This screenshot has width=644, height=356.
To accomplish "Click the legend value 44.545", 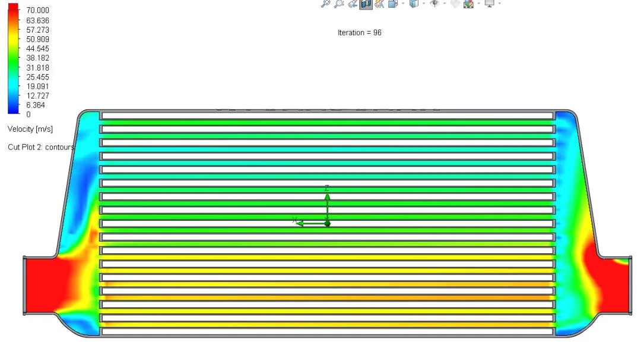I will 37,49.
